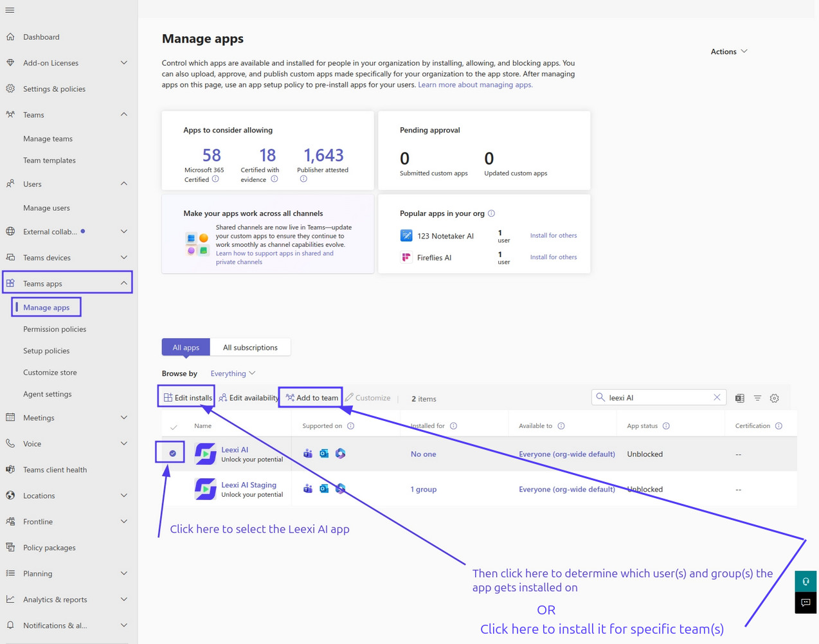Open Permission policies in sidebar
This screenshot has width=819, height=644.
coord(55,329)
